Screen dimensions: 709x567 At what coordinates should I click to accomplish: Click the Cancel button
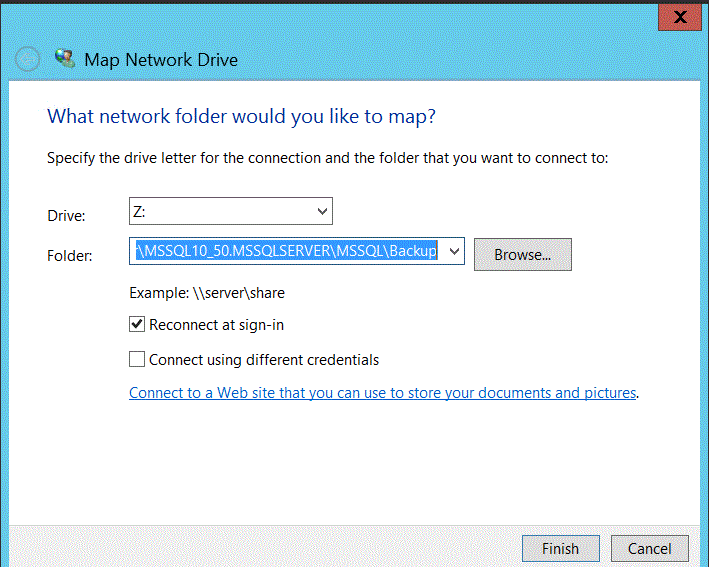[650, 548]
